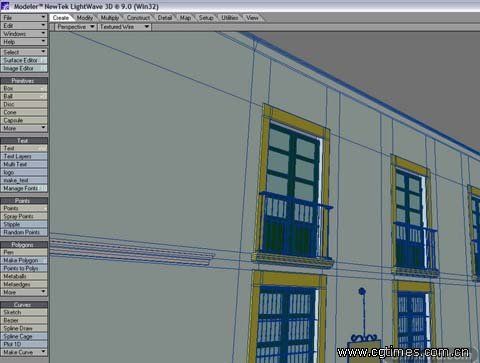
Task: Click the Modeler application icon in title bar
Action: coord(5,6)
